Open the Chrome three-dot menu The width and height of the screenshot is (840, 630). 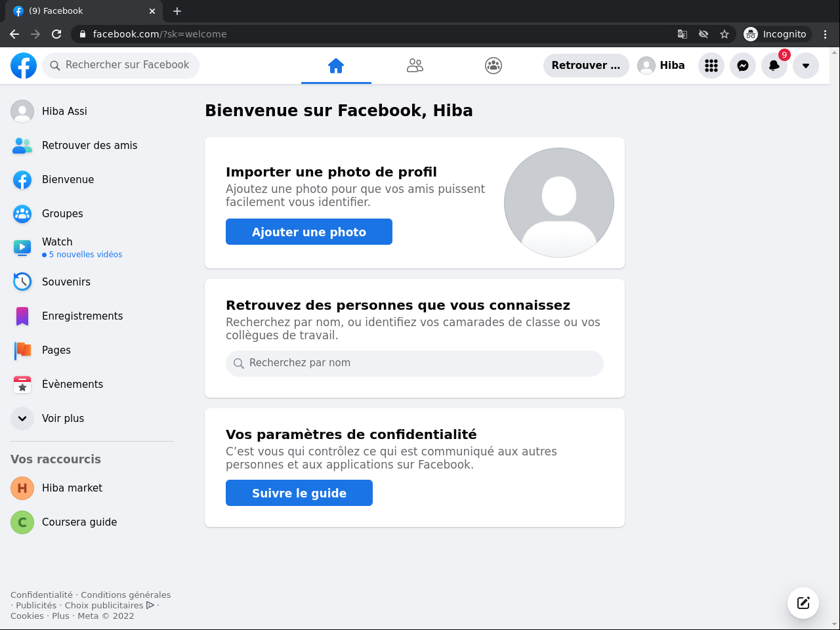826,34
